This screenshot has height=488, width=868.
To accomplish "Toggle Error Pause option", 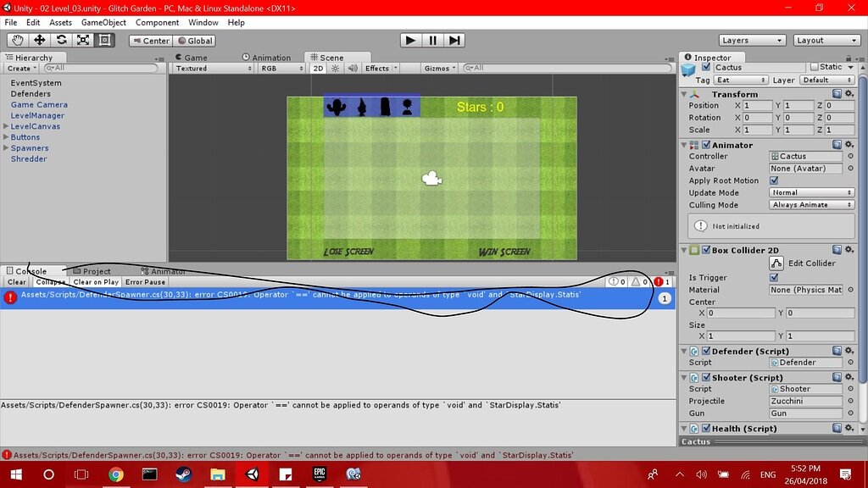I will pos(145,281).
